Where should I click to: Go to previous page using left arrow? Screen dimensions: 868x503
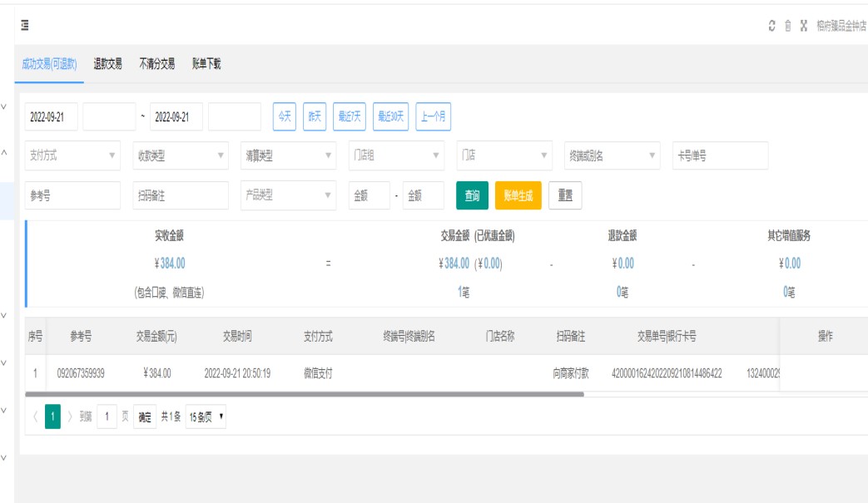pos(34,417)
